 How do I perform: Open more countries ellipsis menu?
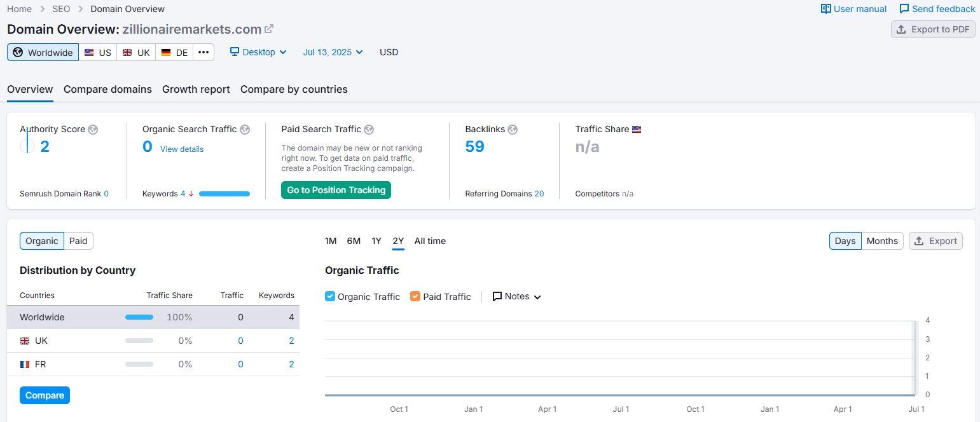pos(204,52)
